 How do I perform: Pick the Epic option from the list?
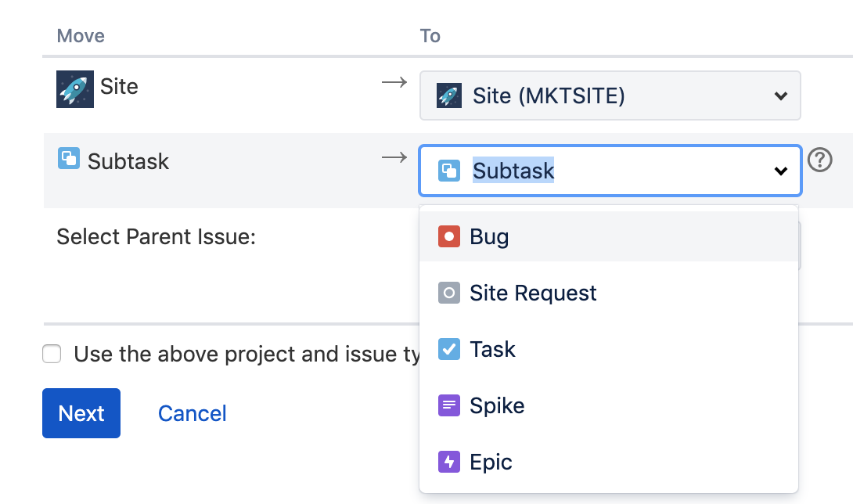[491, 462]
